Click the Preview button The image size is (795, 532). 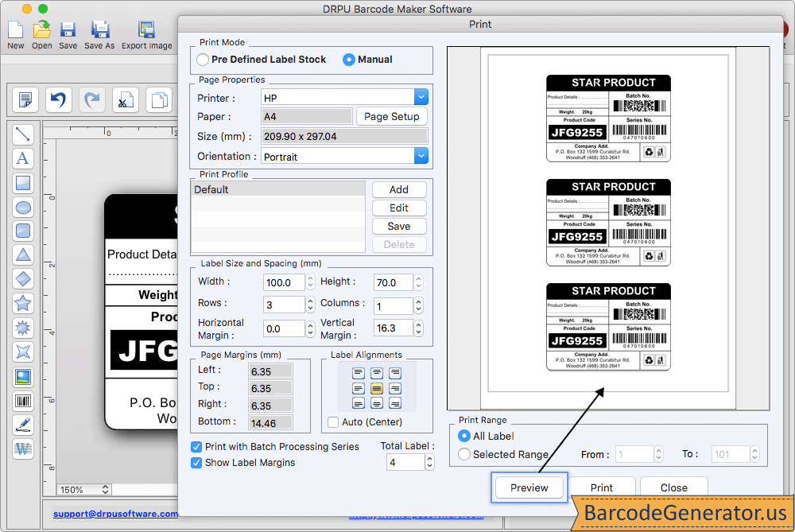pyautogui.click(x=529, y=487)
